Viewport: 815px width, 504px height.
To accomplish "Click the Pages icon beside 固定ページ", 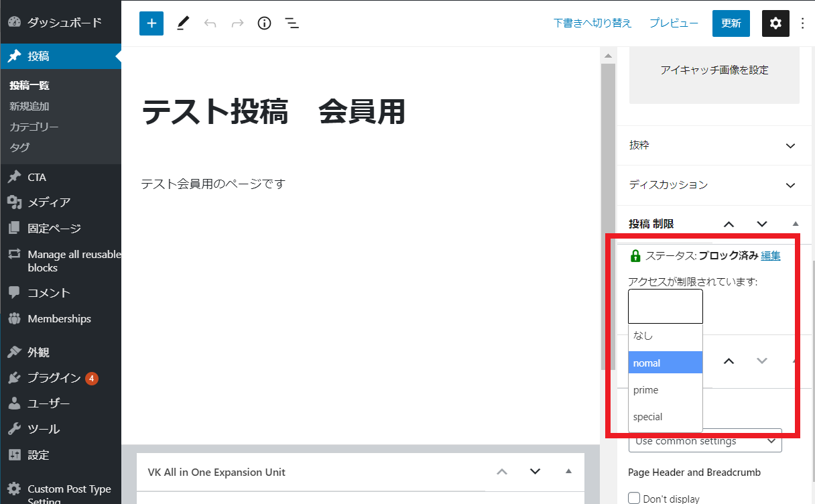I will 14,229.
